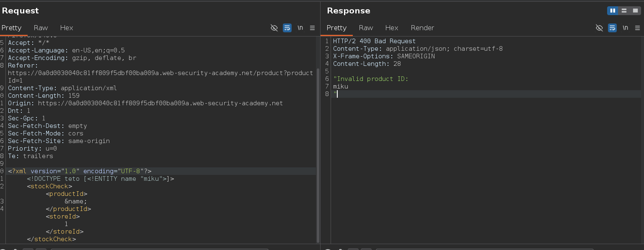Click the Sec-Gpc: 1 header
This screenshot has height=250, width=644.
27,118
